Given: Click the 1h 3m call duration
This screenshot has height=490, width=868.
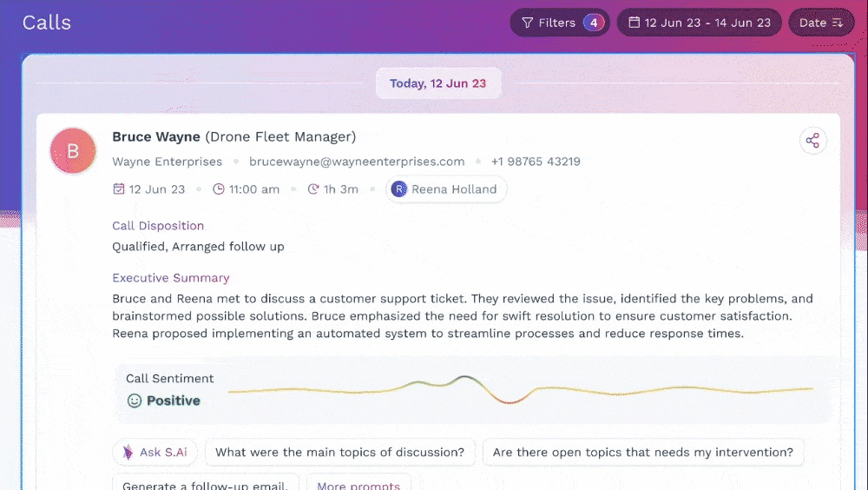Looking at the screenshot, I should (x=341, y=189).
